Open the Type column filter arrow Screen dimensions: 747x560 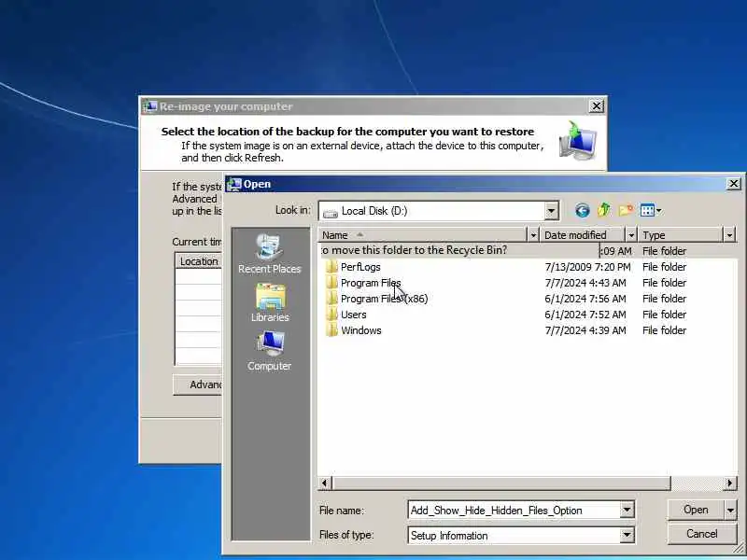(x=729, y=235)
